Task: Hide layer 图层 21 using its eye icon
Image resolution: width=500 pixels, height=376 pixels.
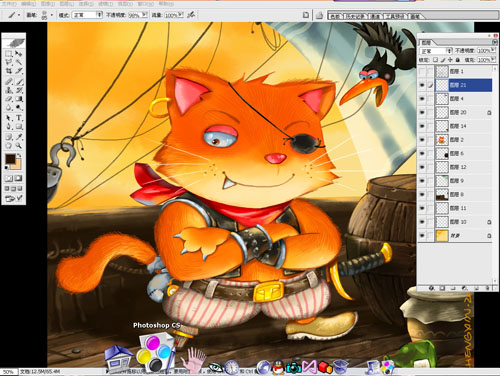Action: click(422, 85)
